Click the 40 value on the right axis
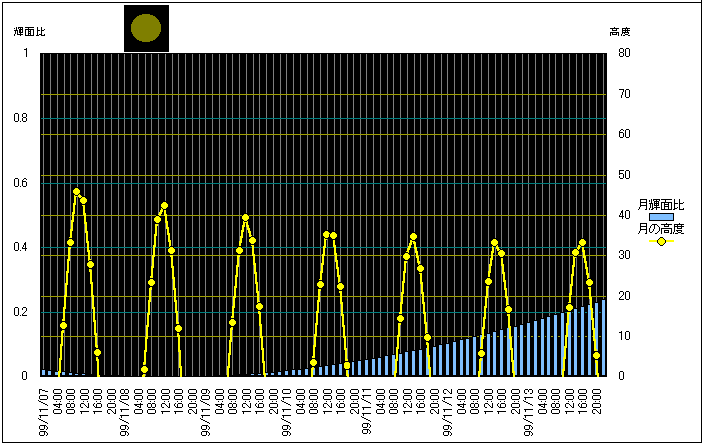This screenshot has height=443, width=702. click(x=623, y=215)
